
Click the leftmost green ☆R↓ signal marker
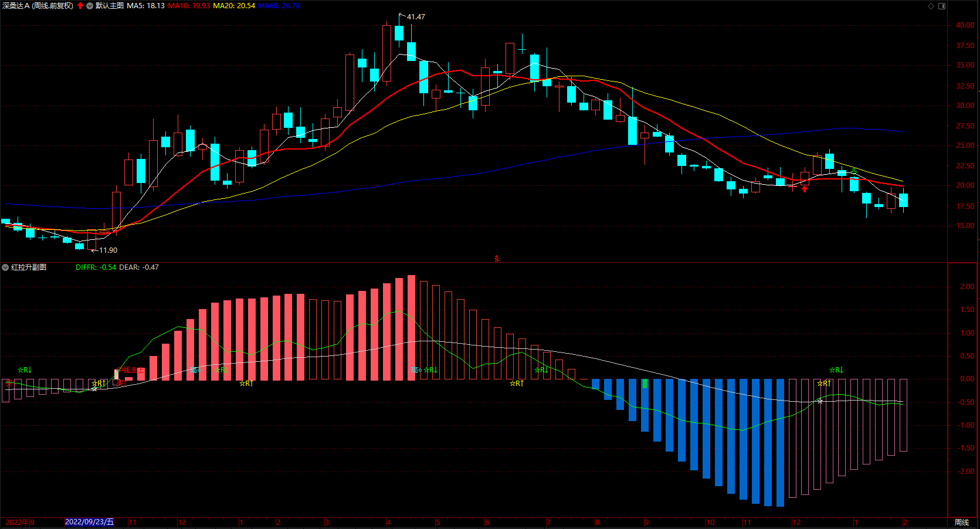pos(25,370)
